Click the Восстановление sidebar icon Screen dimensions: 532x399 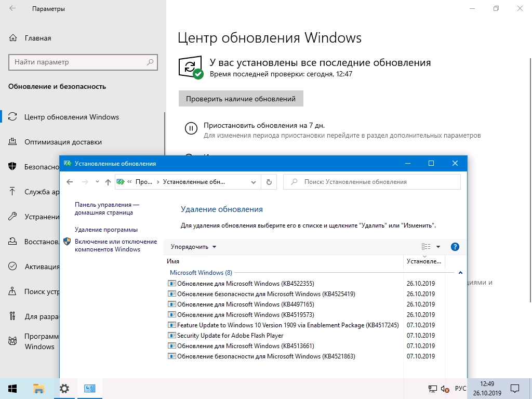pos(12,241)
